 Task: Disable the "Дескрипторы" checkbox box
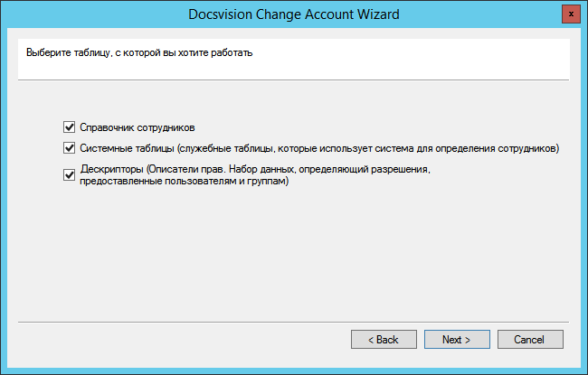[x=69, y=175]
